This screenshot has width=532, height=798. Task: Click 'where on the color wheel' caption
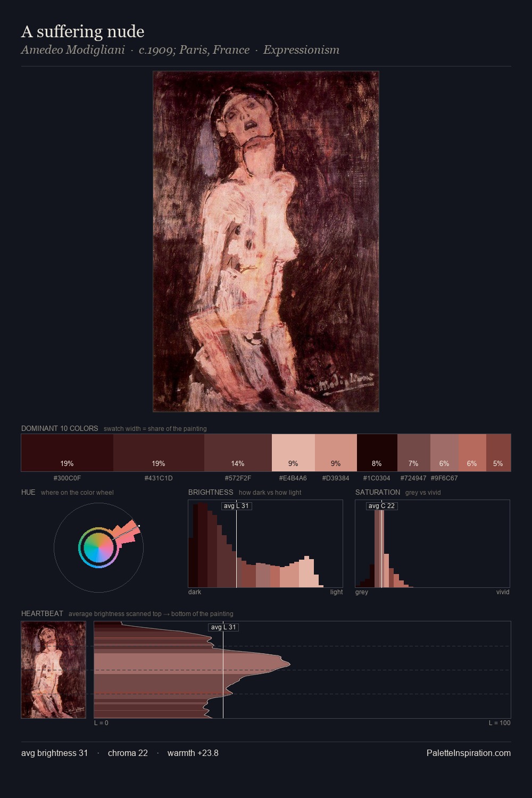[77, 493]
